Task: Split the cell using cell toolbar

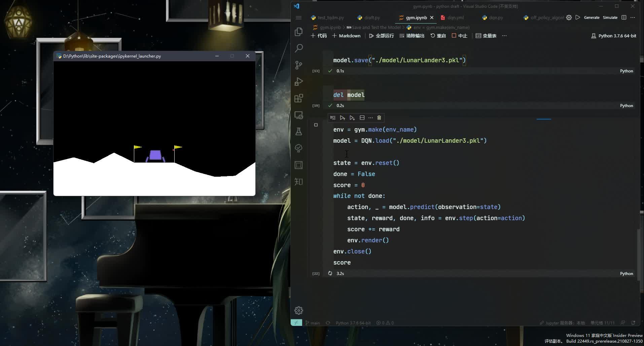Action: (362, 118)
